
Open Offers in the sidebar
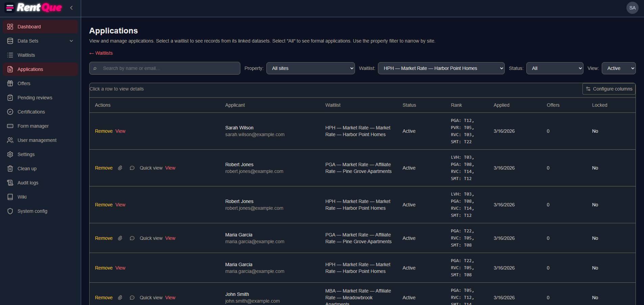(x=41, y=83)
